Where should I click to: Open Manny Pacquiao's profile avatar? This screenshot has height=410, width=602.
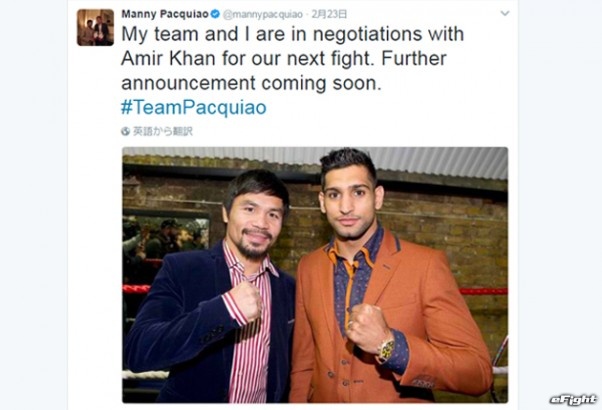(95, 28)
